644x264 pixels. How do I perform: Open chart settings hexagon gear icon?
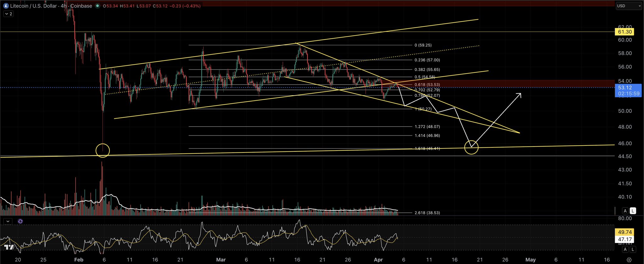(x=629, y=260)
